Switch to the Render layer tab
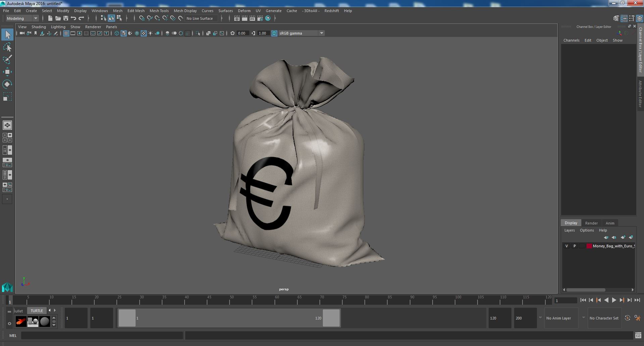The image size is (644, 346). pyautogui.click(x=591, y=223)
